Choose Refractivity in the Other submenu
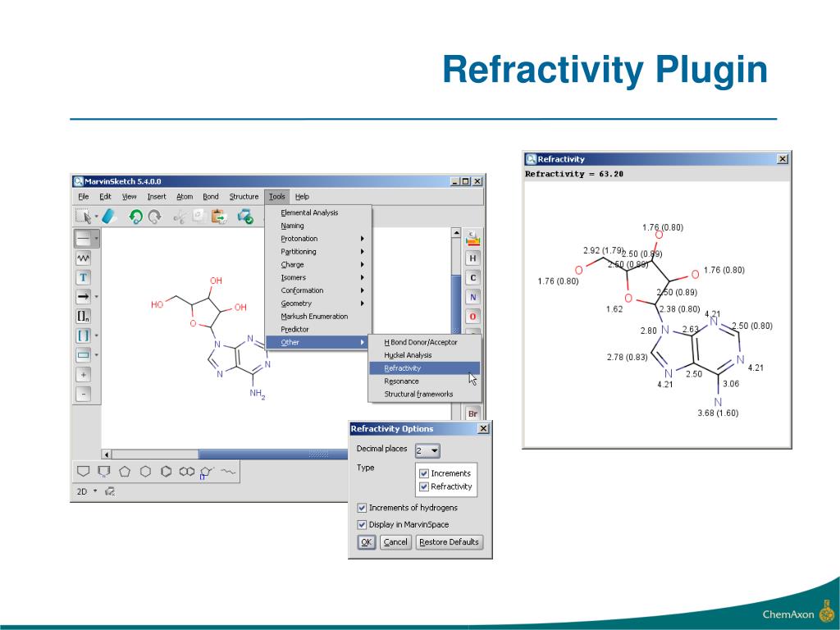Viewport: 840px width, 630px height. click(x=424, y=368)
